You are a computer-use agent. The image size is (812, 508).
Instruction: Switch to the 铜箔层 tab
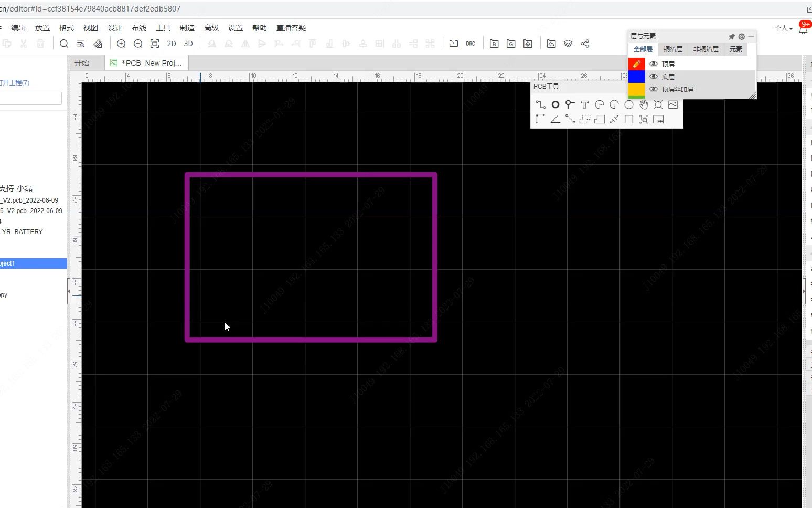tap(673, 49)
